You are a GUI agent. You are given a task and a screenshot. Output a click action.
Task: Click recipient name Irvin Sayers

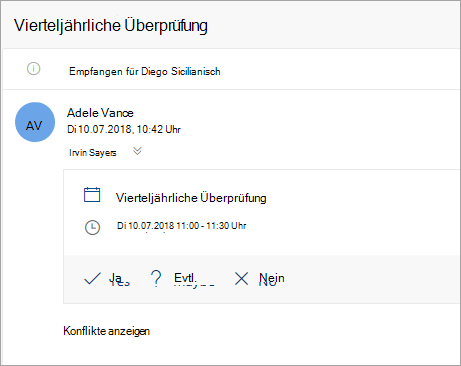pos(93,153)
